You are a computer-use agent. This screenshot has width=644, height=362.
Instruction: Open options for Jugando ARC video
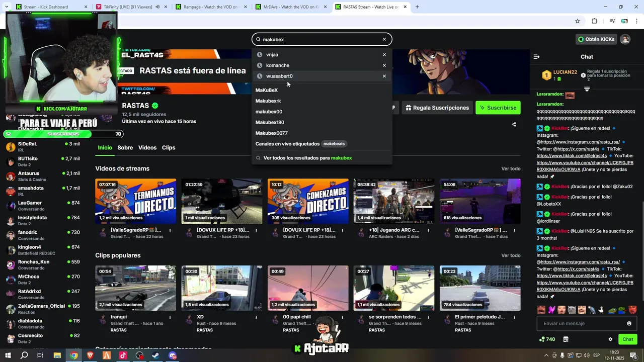pyautogui.click(x=428, y=230)
